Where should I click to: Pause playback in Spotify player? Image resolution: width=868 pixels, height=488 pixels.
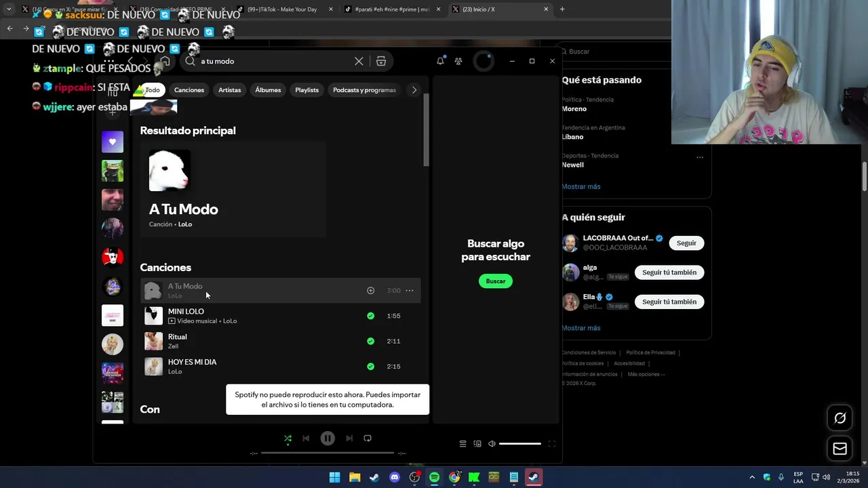[x=328, y=439]
